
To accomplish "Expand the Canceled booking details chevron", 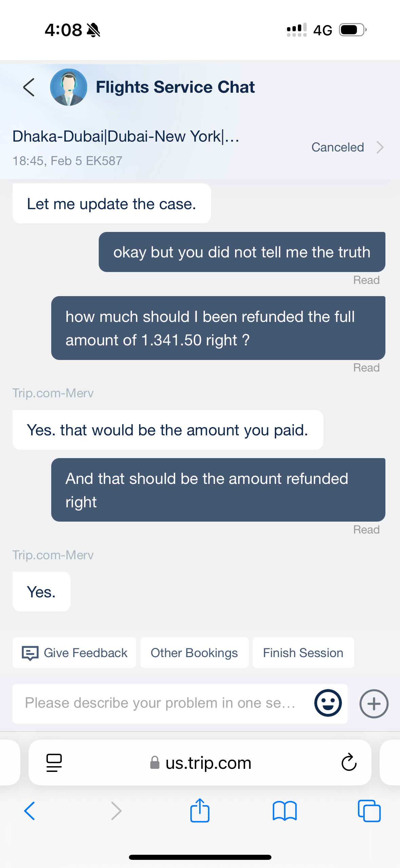I will pos(380,147).
